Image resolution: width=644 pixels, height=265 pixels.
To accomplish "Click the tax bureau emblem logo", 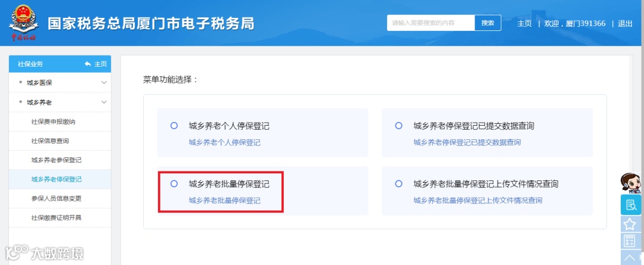I will (23, 23).
